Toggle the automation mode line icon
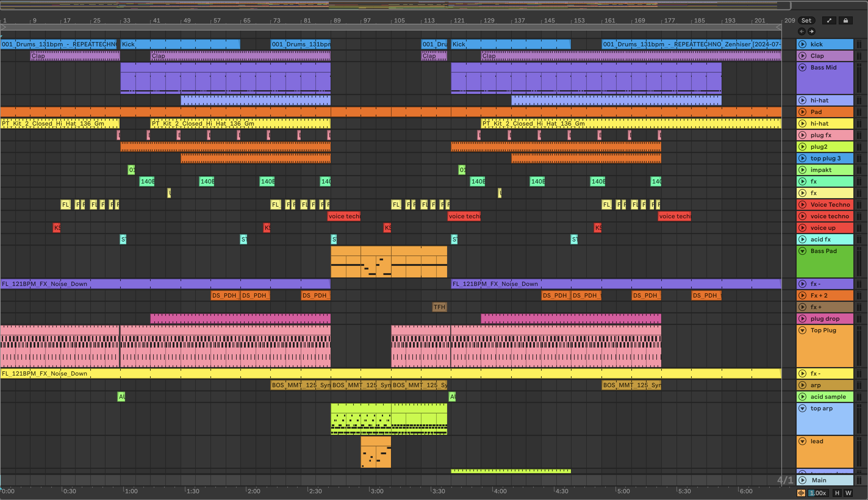 click(x=829, y=21)
